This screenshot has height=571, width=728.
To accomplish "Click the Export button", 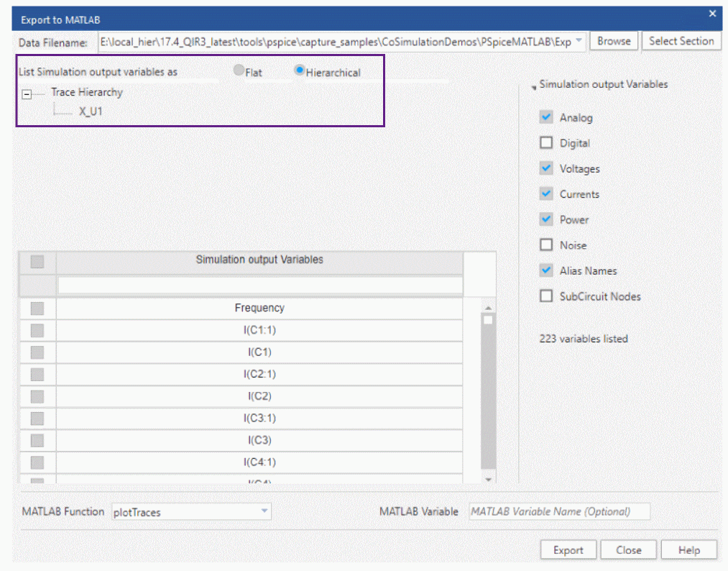I will (x=568, y=550).
